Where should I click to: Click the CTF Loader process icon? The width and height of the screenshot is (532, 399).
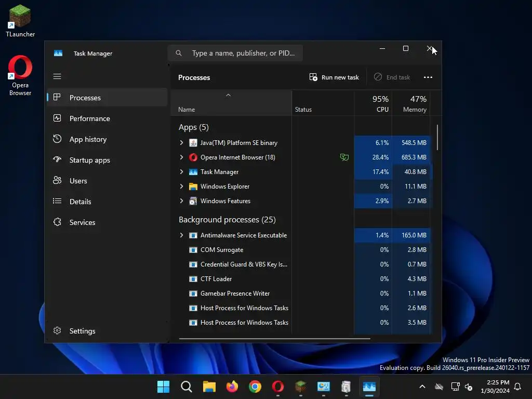(x=193, y=279)
